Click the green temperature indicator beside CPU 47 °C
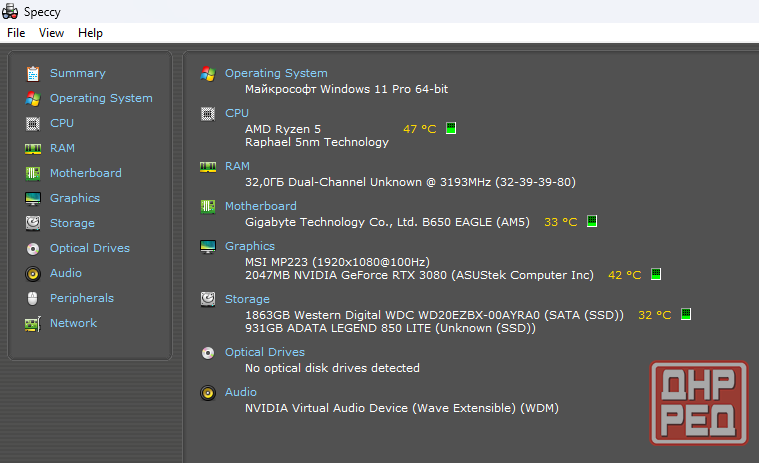Image resolution: width=759 pixels, height=463 pixels. point(451,128)
